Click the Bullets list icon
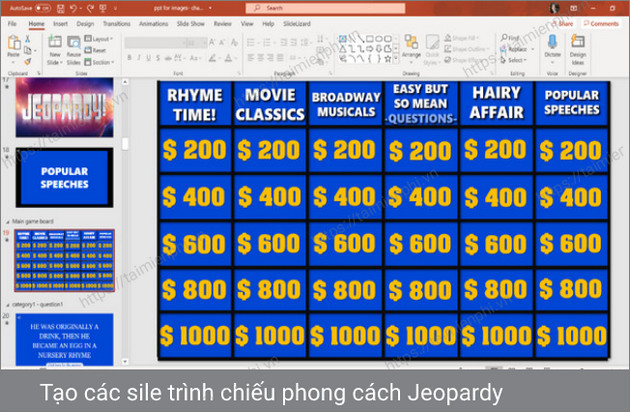The image size is (630, 412). (251, 42)
